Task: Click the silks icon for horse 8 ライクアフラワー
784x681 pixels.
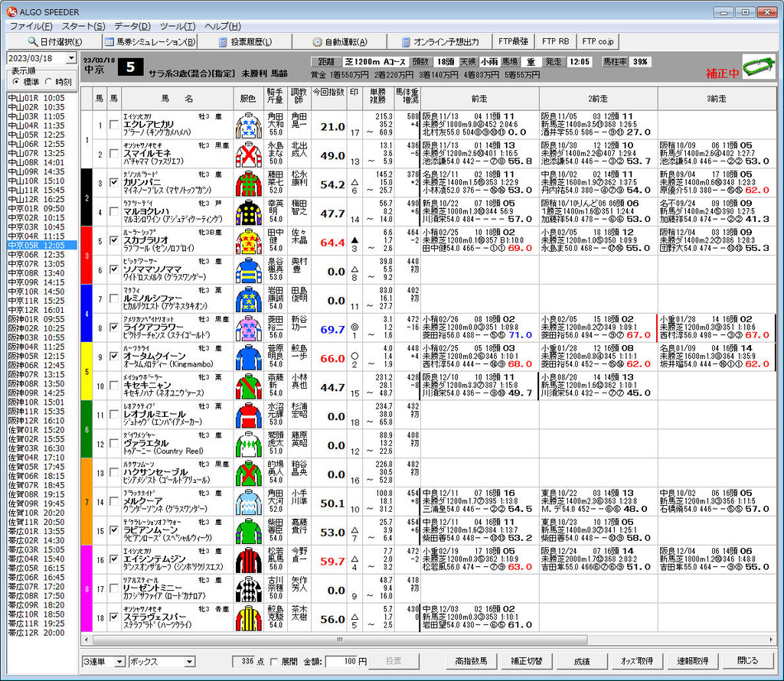Action: (249, 328)
